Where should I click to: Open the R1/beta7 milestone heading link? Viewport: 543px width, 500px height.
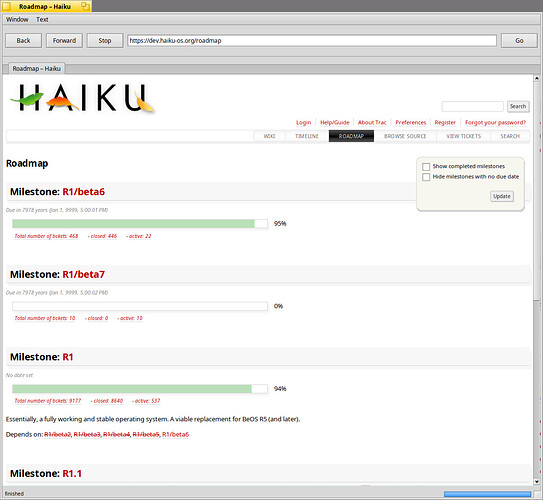(x=83, y=275)
